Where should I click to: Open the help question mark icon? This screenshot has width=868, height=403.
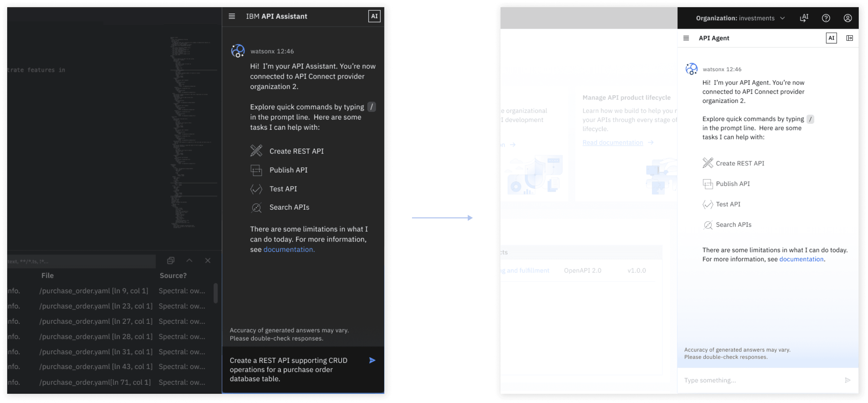click(x=826, y=18)
